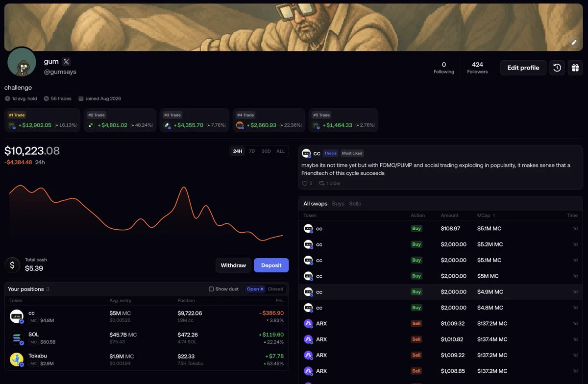Viewport: 588px width, 384px height.
Task: Enable the Show dust checkbox
Action: 211,289
